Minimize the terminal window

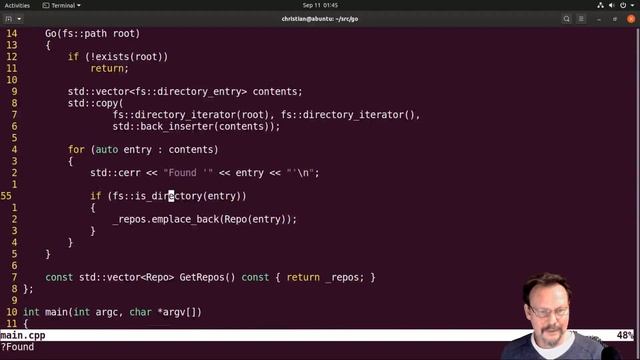coord(599,19)
